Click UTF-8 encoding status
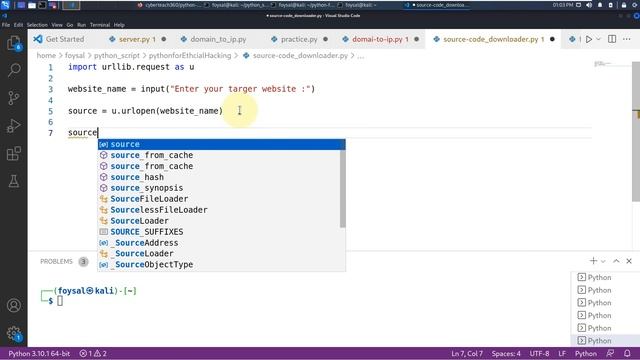 pyautogui.click(x=539, y=353)
